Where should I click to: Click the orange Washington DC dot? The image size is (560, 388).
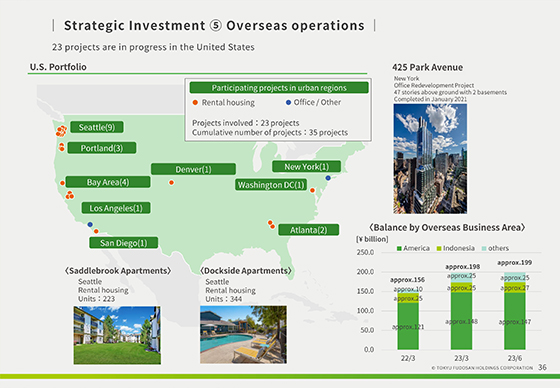(x=312, y=190)
